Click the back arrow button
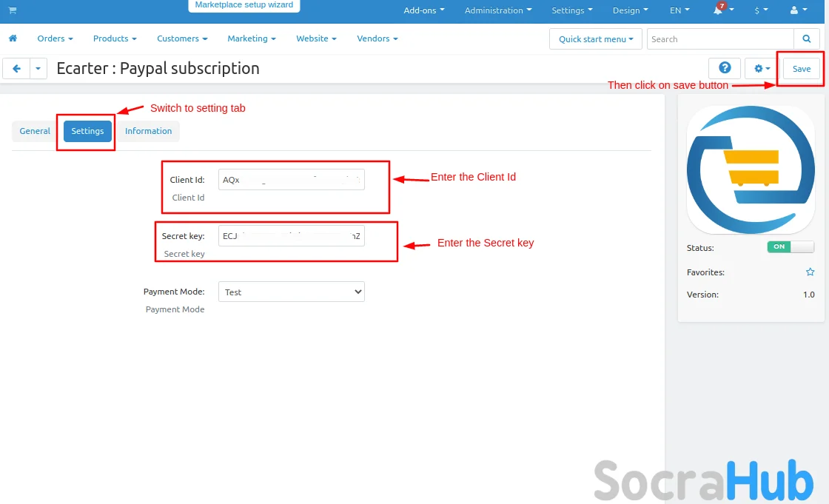Viewport: 829px width, 504px height. [x=16, y=69]
